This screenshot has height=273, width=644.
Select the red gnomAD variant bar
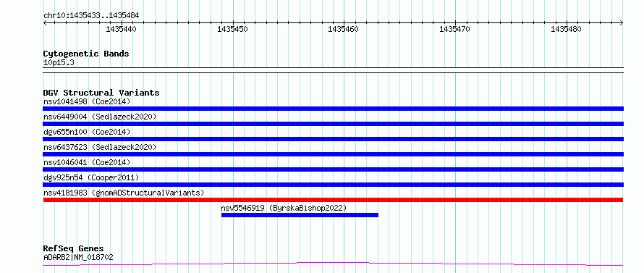pos(333,200)
